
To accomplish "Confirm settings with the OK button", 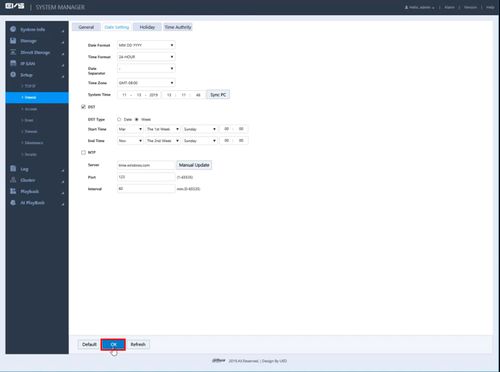I will point(113,344).
